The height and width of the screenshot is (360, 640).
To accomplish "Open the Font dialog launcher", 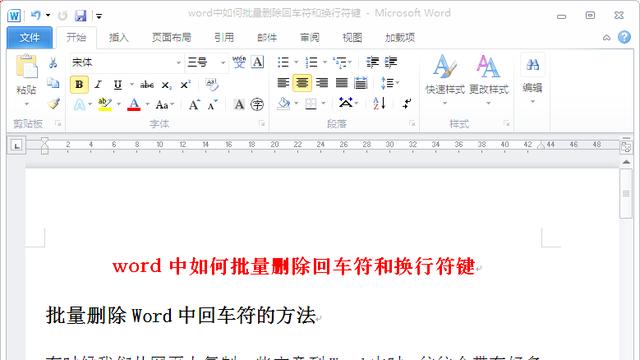I will (262, 123).
